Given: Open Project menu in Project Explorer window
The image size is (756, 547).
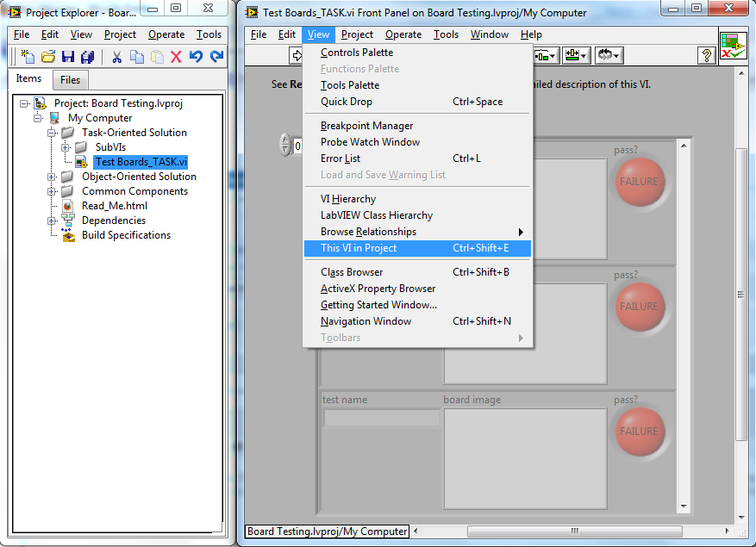Looking at the screenshot, I should [x=120, y=34].
